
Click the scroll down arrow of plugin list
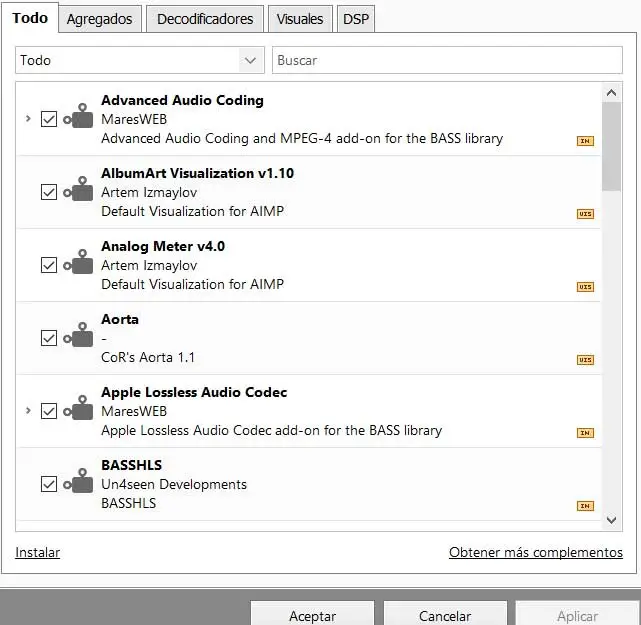click(611, 520)
